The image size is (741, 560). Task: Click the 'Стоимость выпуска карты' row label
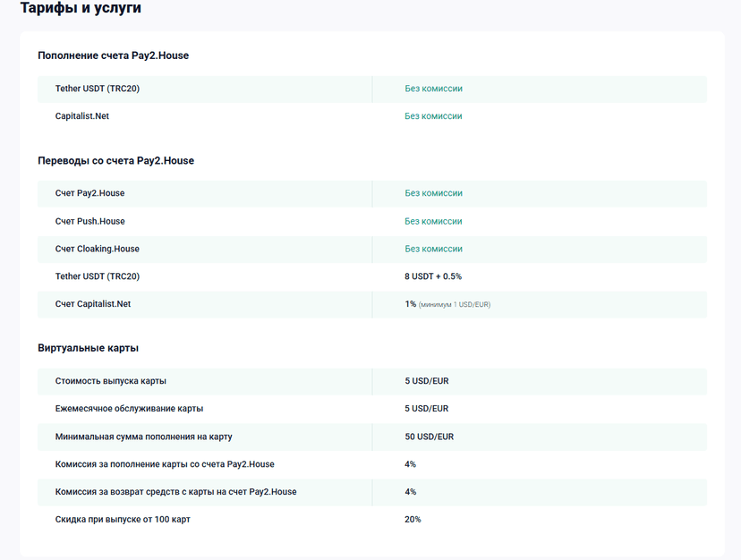pyautogui.click(x=111, y=381)
